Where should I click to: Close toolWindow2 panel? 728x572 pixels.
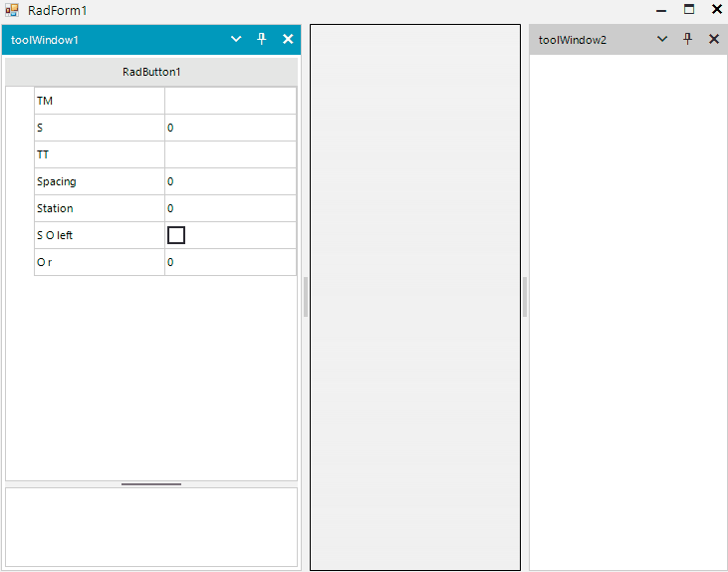click(714, 39)
